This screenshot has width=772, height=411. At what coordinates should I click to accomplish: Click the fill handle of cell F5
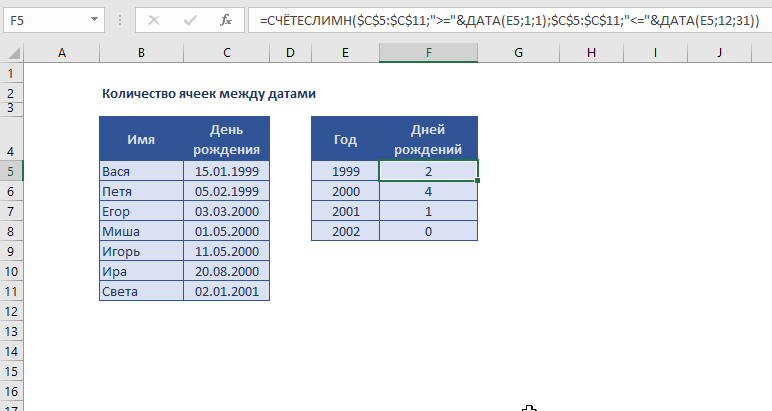(x=478, y=181)
